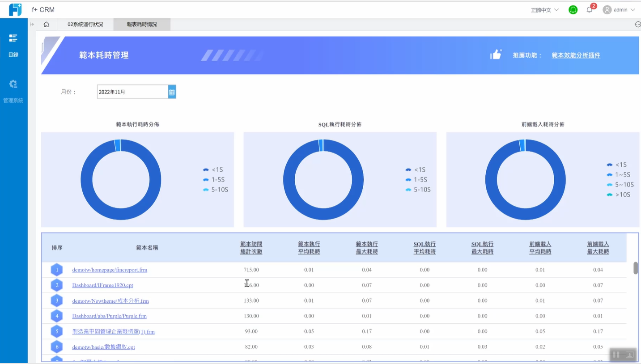
Task: Select the 報表耗時情況 tab
Action: click(x=142, y=25)
